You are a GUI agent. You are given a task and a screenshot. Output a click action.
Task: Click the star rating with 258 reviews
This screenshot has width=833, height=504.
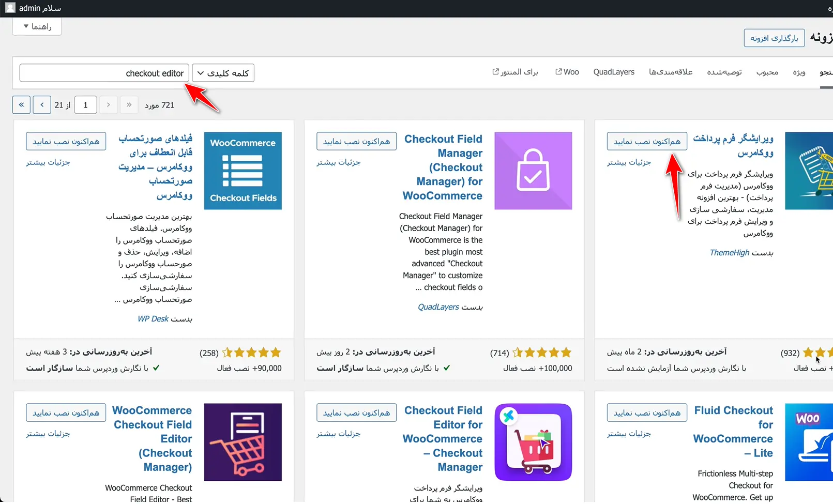(251, 353)
